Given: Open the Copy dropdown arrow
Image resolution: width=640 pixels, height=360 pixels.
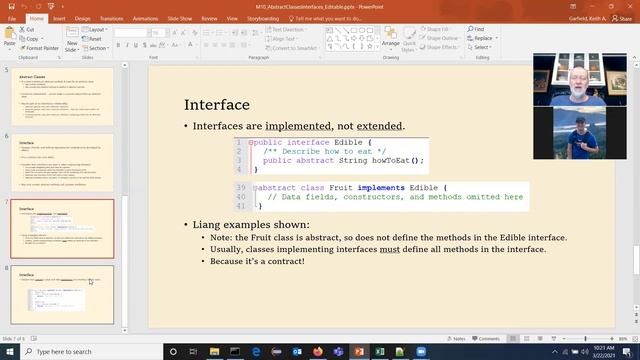Looking at the screenshot, I should [42, 39].
